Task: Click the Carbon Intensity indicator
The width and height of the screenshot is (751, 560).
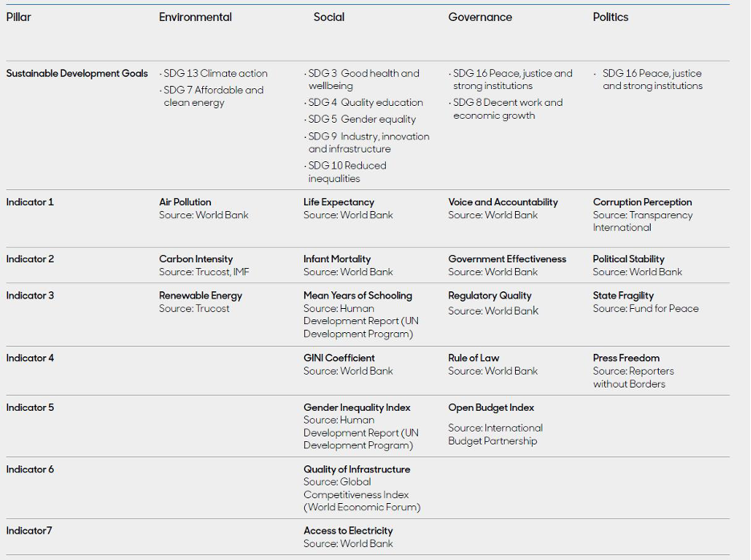Action: click(x=196, y=259)
